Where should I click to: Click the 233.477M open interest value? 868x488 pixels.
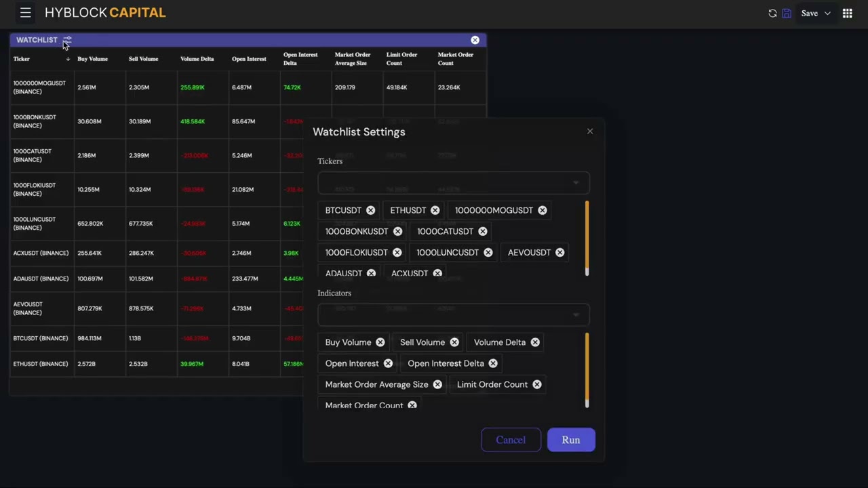[245, 279]
